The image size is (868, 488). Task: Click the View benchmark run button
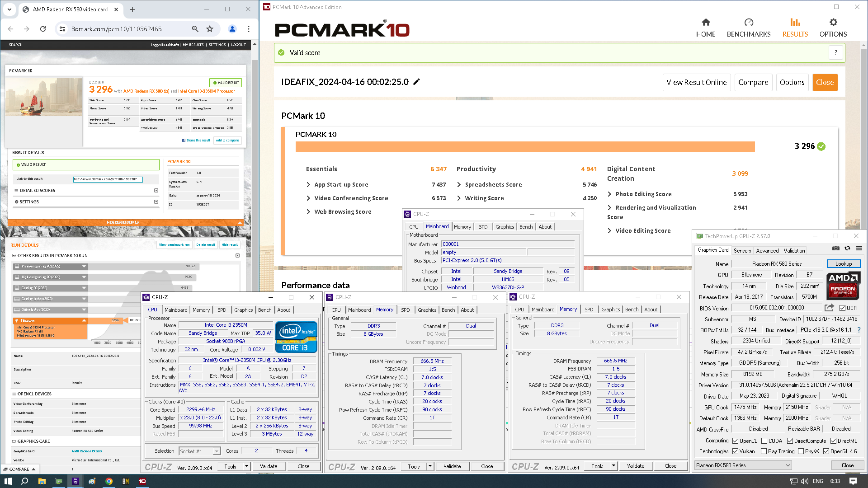[174, 244]
